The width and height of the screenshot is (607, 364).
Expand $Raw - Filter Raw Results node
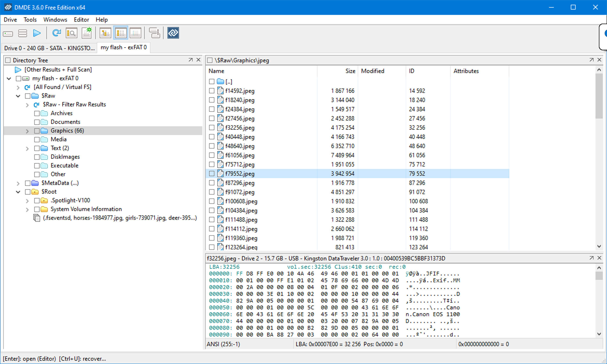pos(27,105)
